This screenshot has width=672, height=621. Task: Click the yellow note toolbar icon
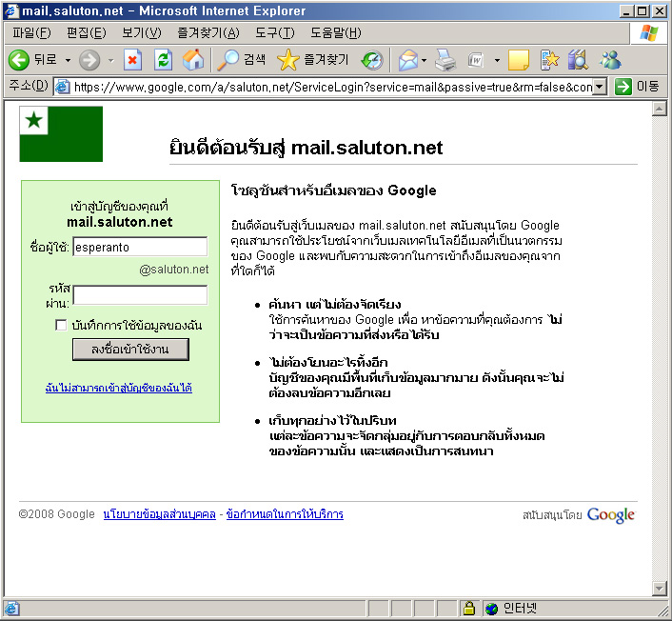coord(519,60)
